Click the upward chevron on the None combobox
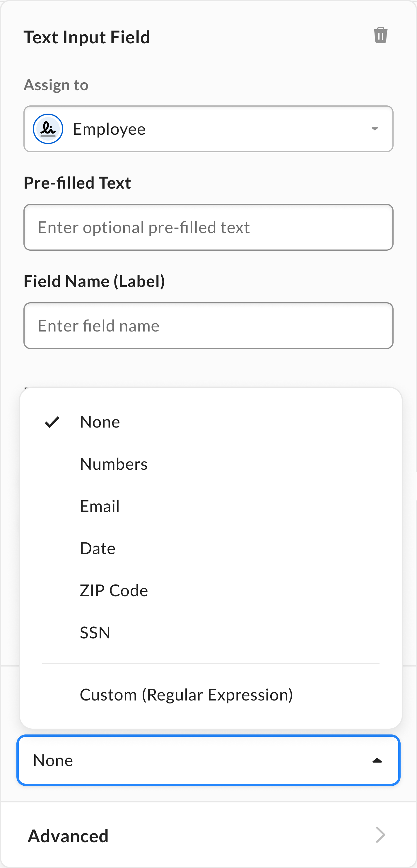417x868 pixels. (377, 760)
